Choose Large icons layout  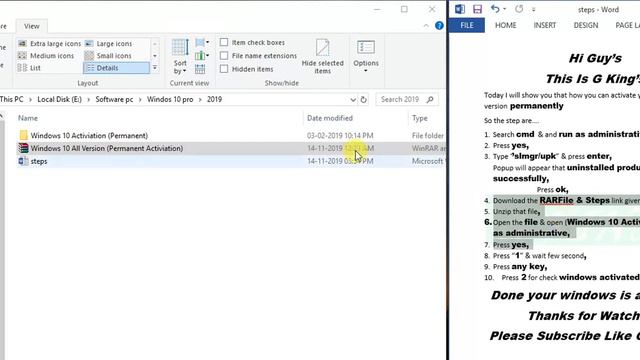click(109, 43)
